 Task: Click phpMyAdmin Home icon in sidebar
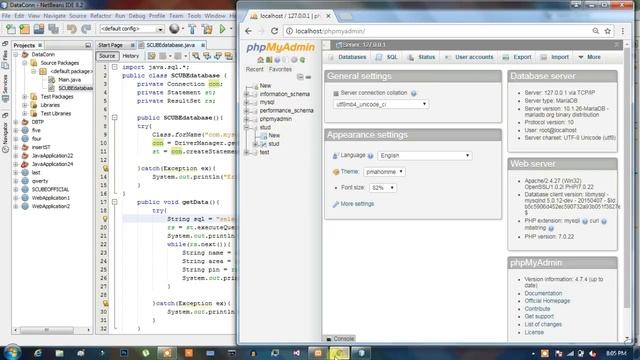[x=260, y=60]
